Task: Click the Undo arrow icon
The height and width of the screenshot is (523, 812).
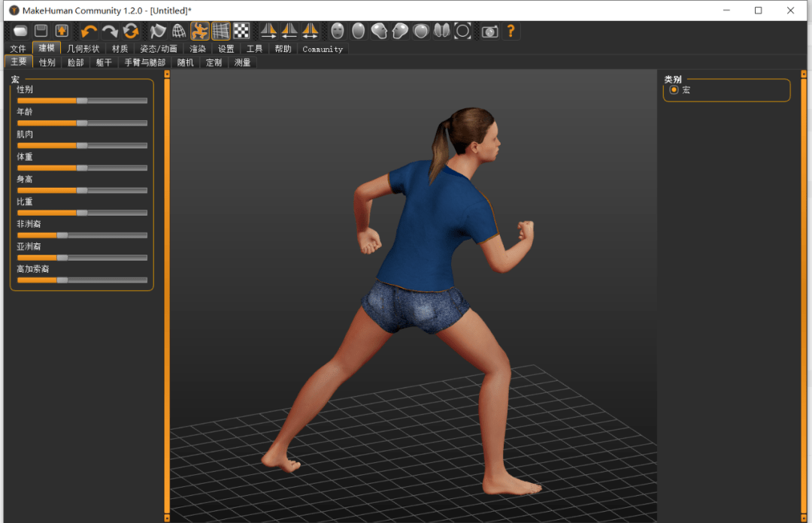Action: 89,31
